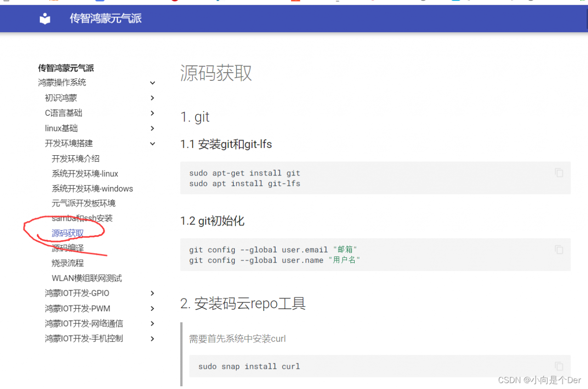Go to WLAN模组联网测试 page

click(87, 278)
